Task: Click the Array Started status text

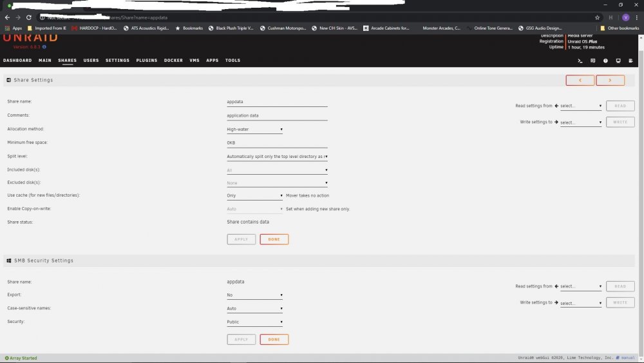Action: click(21, 358)
